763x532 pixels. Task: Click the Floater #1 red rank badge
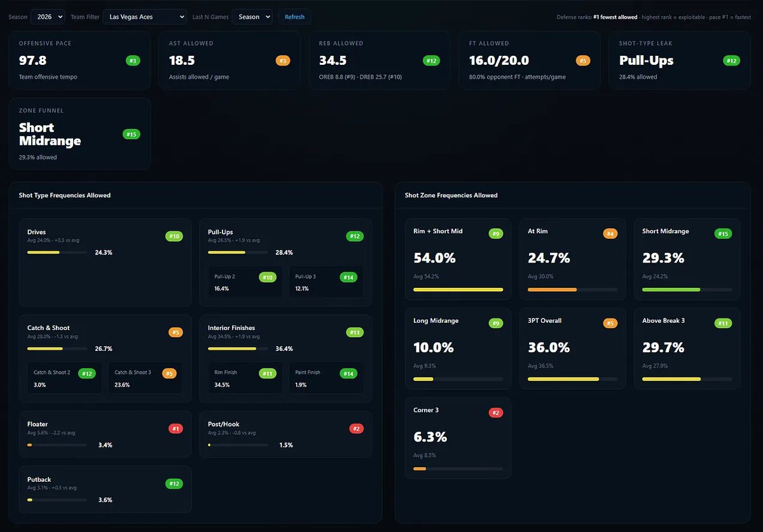click(x=175, y=428)
